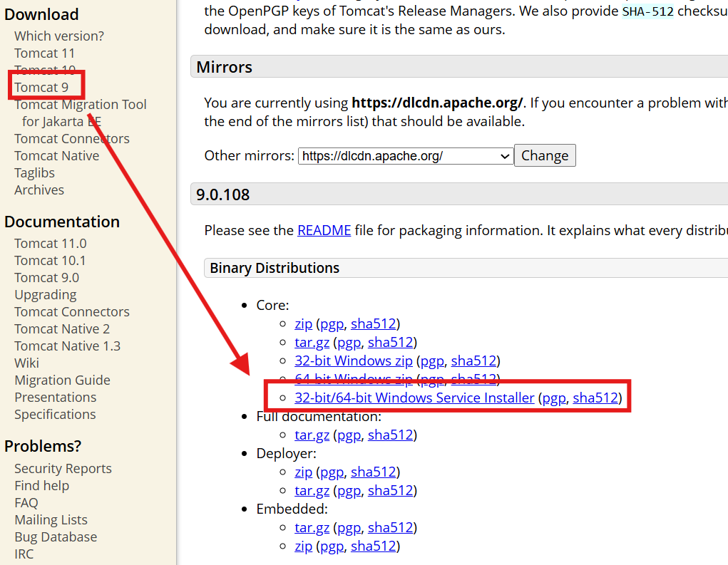Expand the Other mirrors dropdown
Screen dimensions: 728x565
pos(406,156)
